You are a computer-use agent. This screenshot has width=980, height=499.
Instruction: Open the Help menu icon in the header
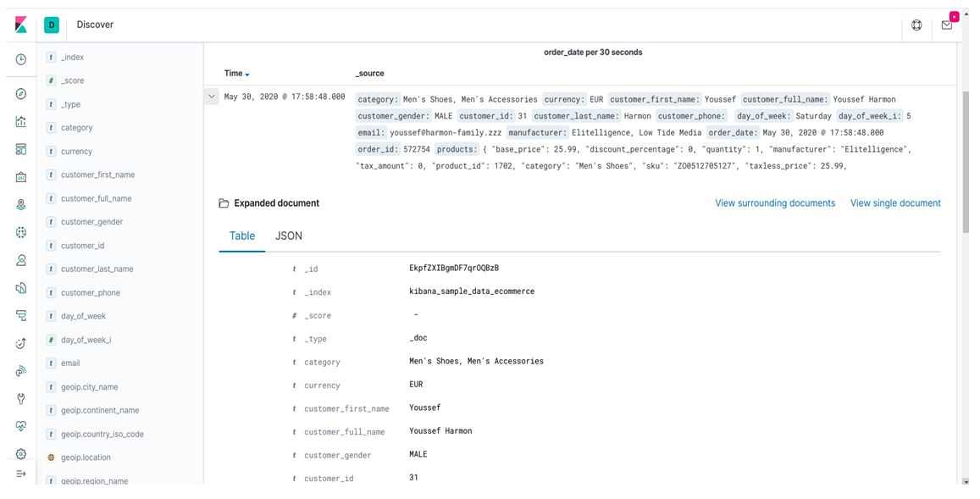click(x=916, y=25)
